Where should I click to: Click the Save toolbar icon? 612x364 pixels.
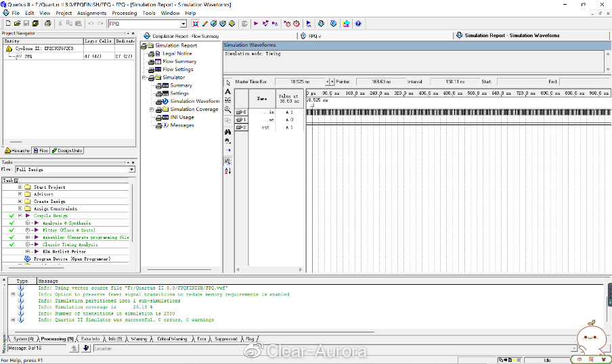(x=26, y=24)
